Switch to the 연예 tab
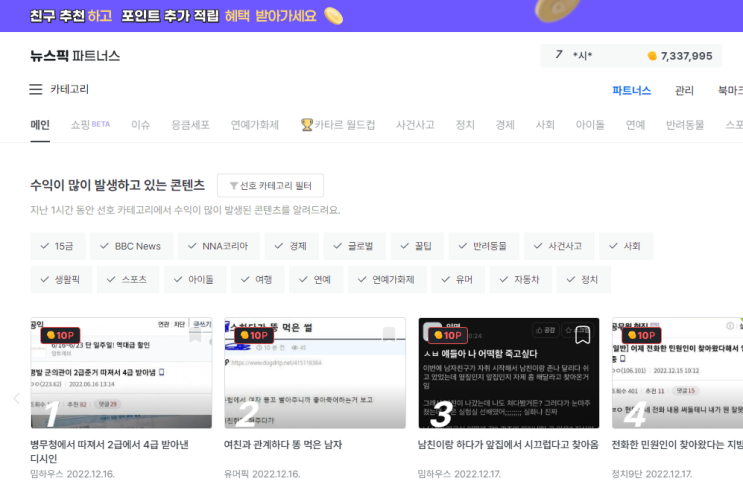The width and height of the screenshot is (743, 496). pyautogui.click(x=635, y=125)
